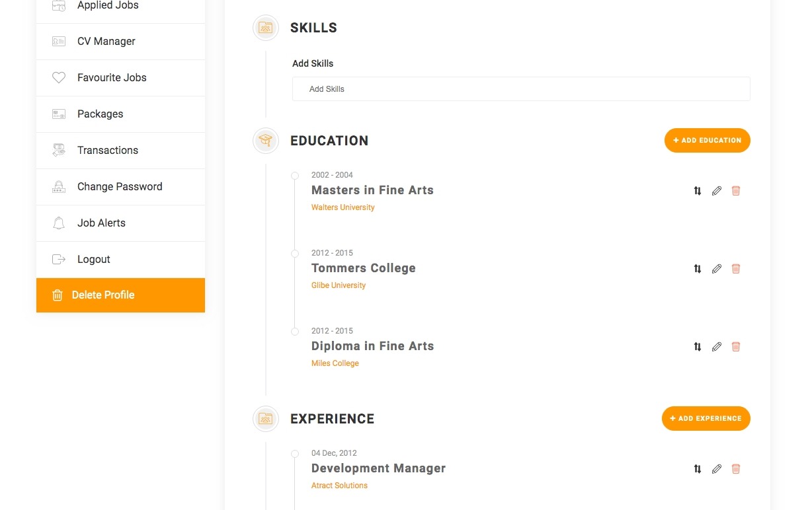This screenshot has height=510, width=812.
Task: Click the Transactions sidebar icon
Action: (59, 150)
